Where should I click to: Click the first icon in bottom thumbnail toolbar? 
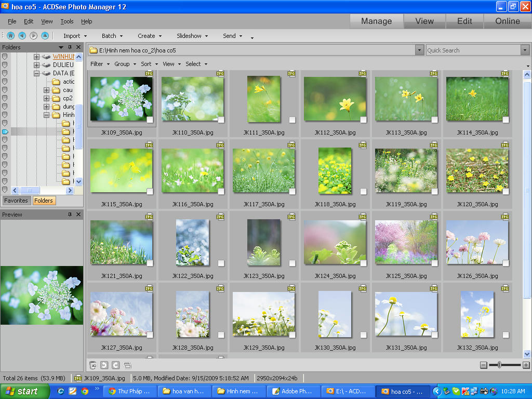93,365
